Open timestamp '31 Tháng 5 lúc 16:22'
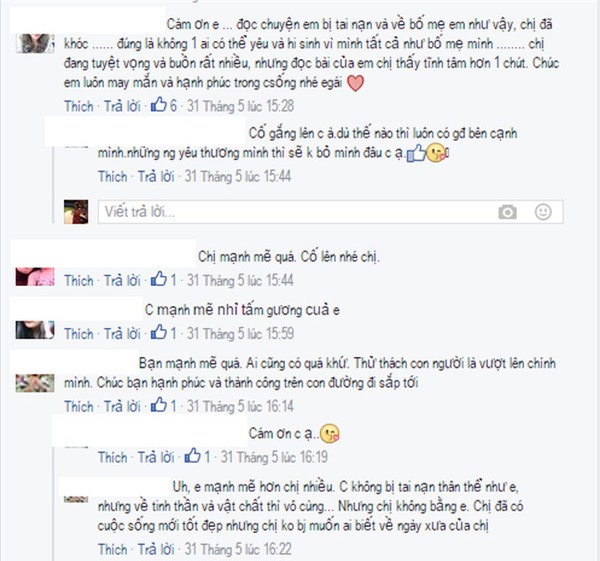 238,549
